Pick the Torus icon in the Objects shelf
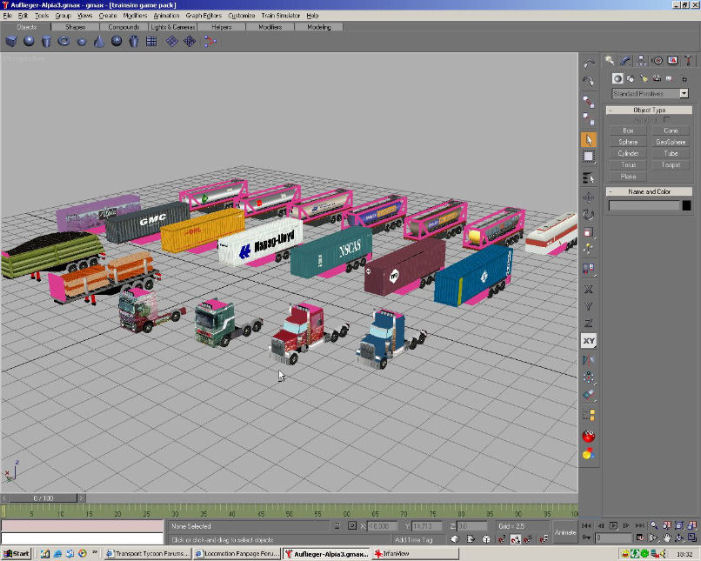 (64, 42)
